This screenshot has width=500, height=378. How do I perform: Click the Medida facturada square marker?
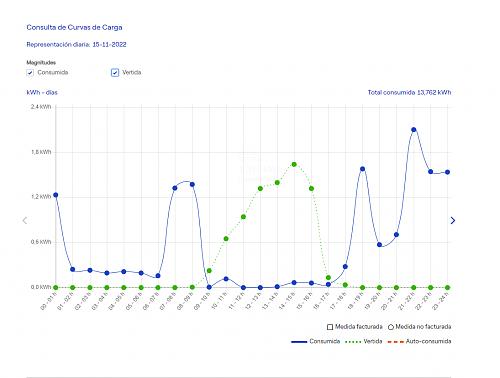click(330, 327)
